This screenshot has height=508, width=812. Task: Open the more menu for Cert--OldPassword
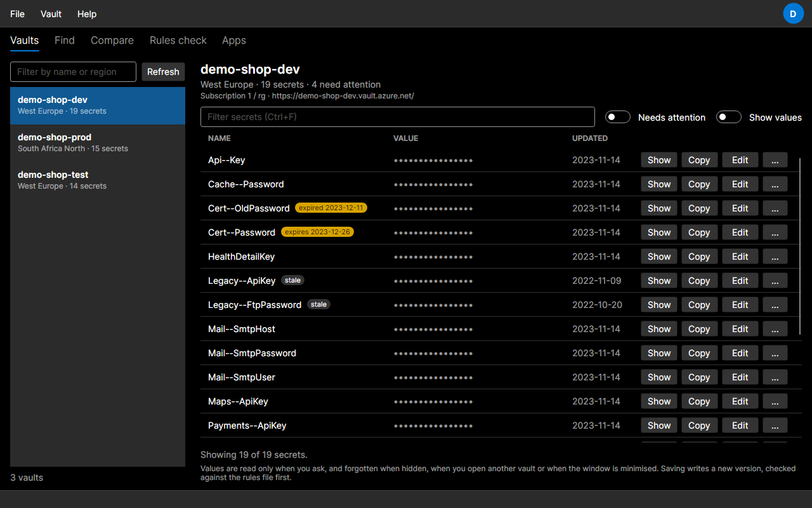pos(775,208)
